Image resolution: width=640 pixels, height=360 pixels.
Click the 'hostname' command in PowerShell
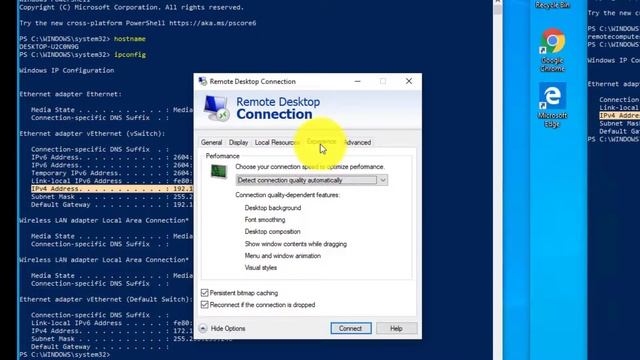pyautogui.click(x=130, y=39)
